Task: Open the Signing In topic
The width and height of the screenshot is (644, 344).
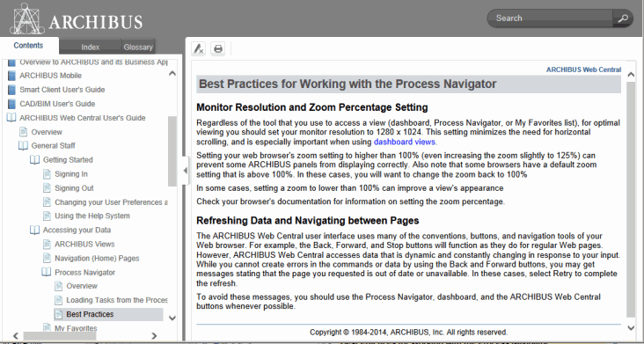Action: point(71,174)
